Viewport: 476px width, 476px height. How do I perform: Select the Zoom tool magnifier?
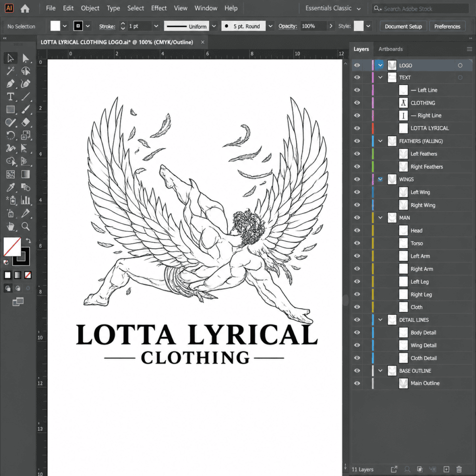click(x=26, y=226)
